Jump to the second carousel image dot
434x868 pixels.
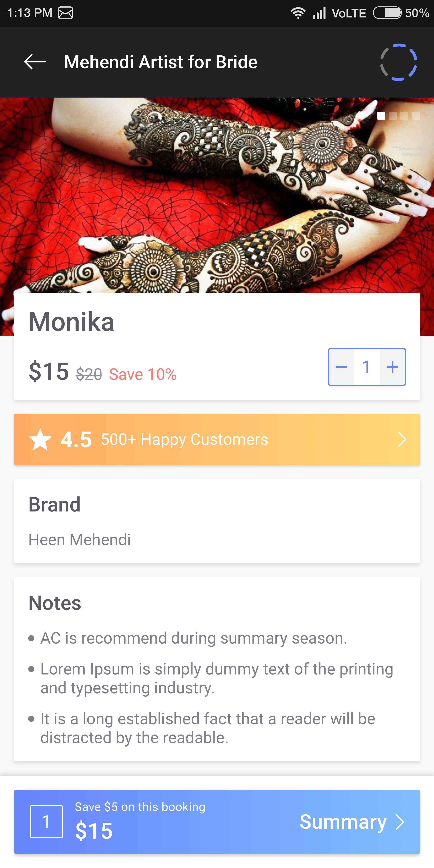[393, 116]
